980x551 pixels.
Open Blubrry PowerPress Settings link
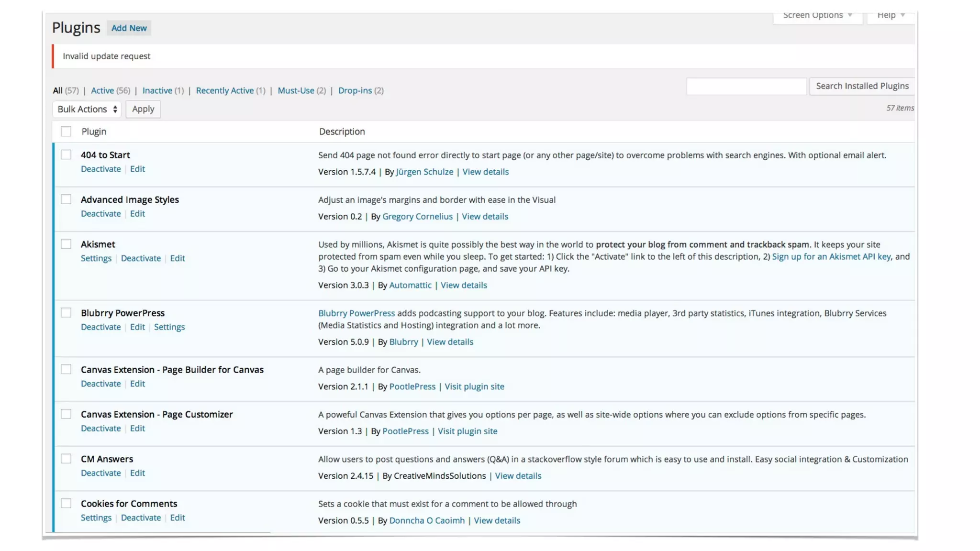click(169, 327)
